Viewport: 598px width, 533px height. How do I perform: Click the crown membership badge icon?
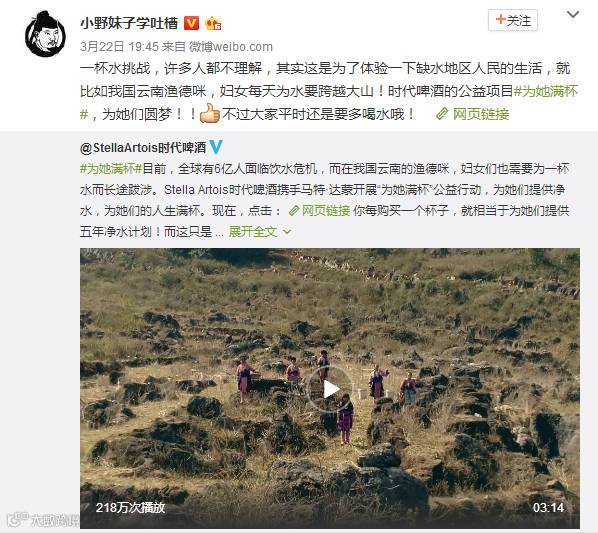tap(214, 24)
